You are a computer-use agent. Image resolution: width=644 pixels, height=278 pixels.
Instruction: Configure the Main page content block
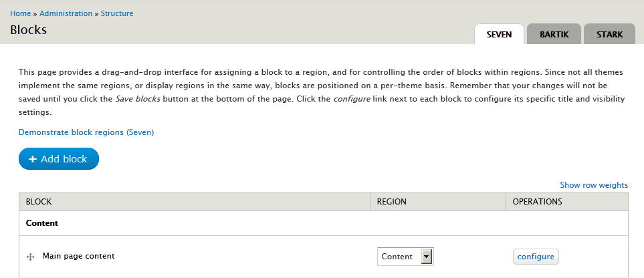click(536, 257)
